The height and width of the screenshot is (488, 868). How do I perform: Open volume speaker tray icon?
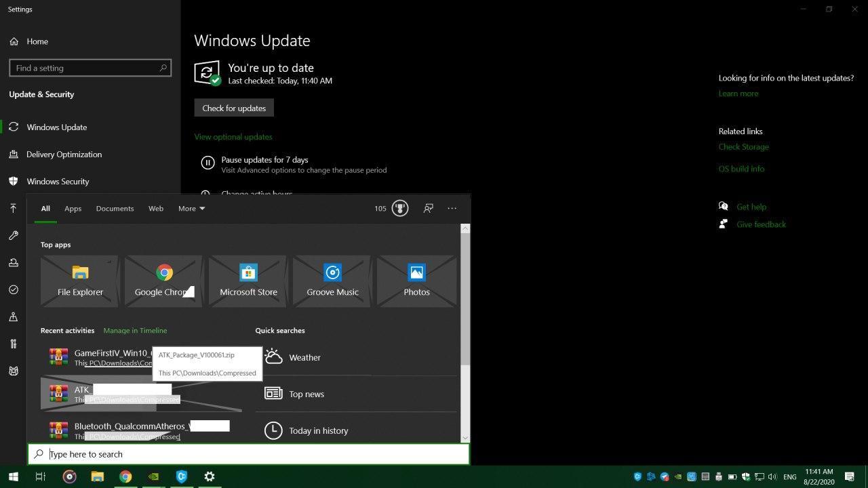click(773, 476)
